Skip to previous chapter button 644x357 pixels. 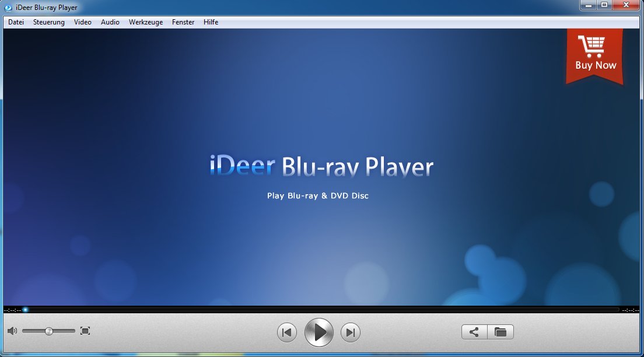[x=286, y=332]
